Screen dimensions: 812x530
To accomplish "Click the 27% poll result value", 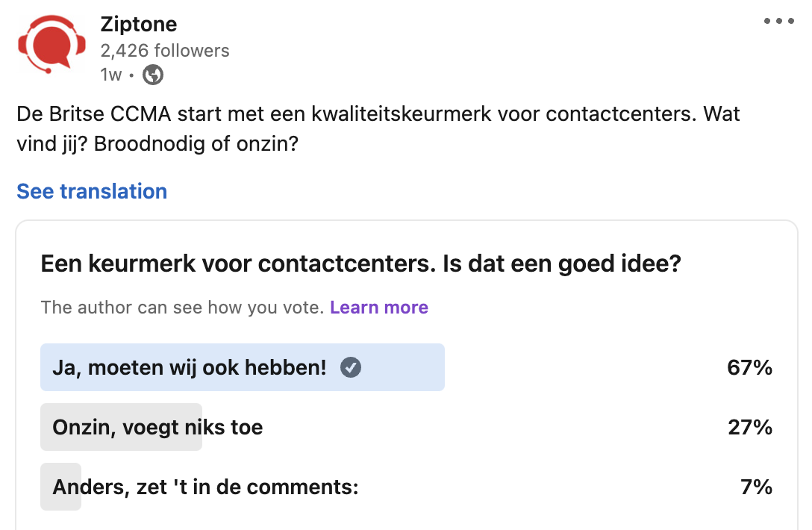I will [749, 428].
